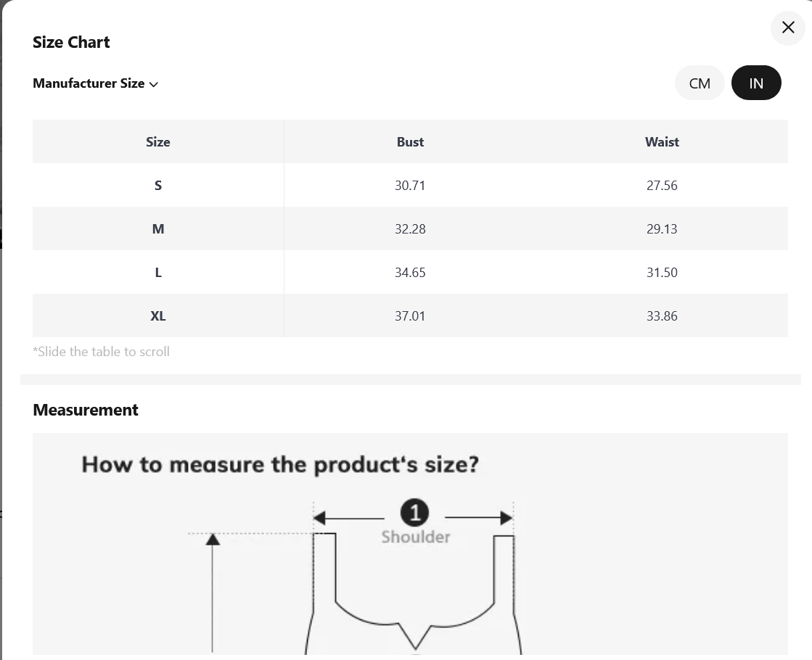Click the Bust column header
This screenshot has width=812, height=660.
pyautogui.click(x=410, y=142)
